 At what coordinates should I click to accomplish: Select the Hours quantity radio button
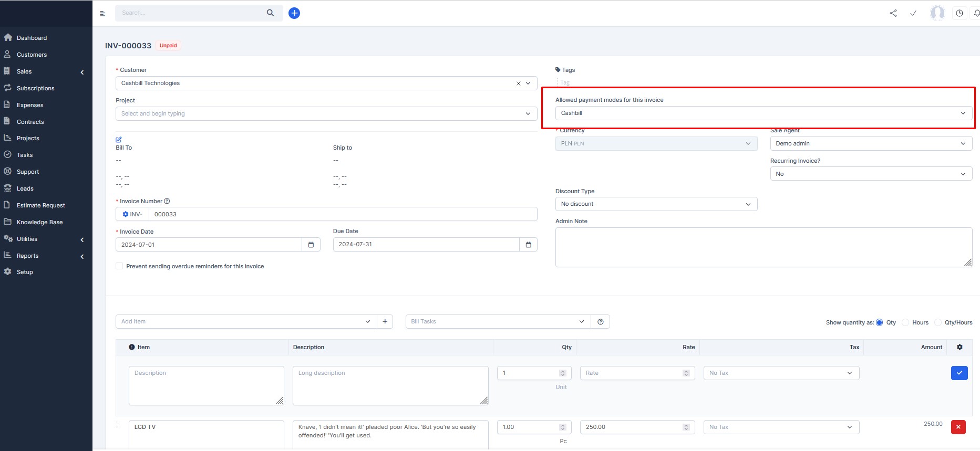click(x=905, y=322)
